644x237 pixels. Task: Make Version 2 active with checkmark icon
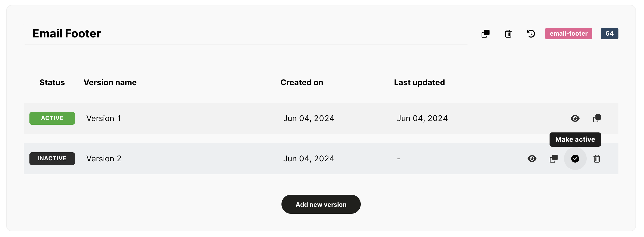tap(575, 159)
